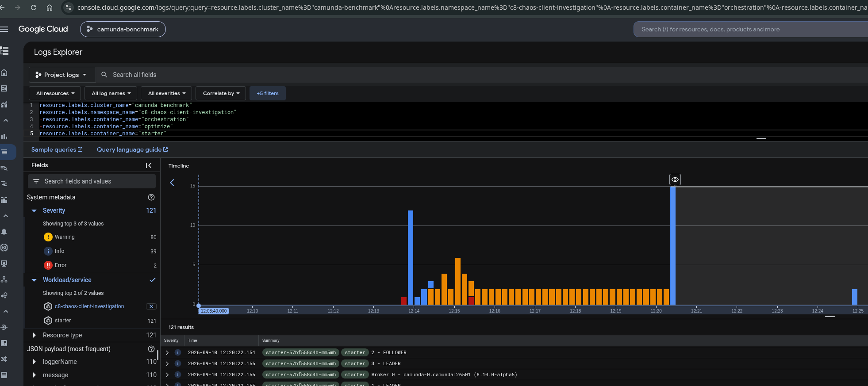868x386 pixels.
Task: Click the Google Cloud logo
Action: (43, 29)
